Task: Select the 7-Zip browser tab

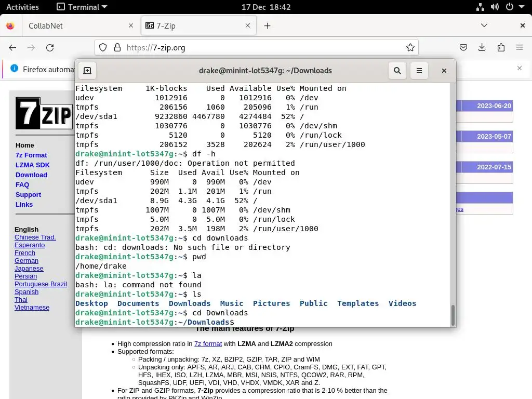Action: click(x=198, y=26)
